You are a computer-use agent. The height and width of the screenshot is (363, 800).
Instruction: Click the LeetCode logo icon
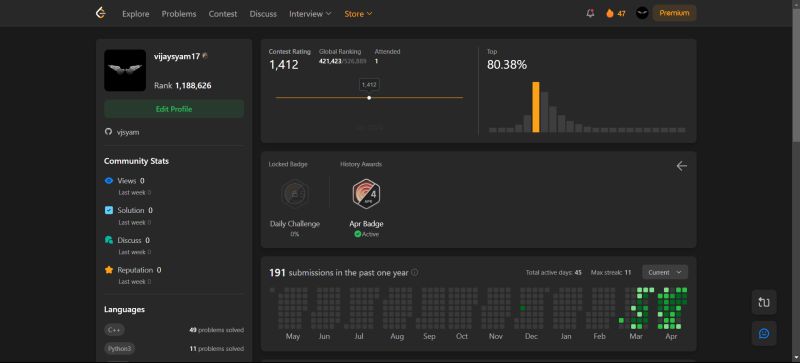pyautogui.click(x=101, y=14)
